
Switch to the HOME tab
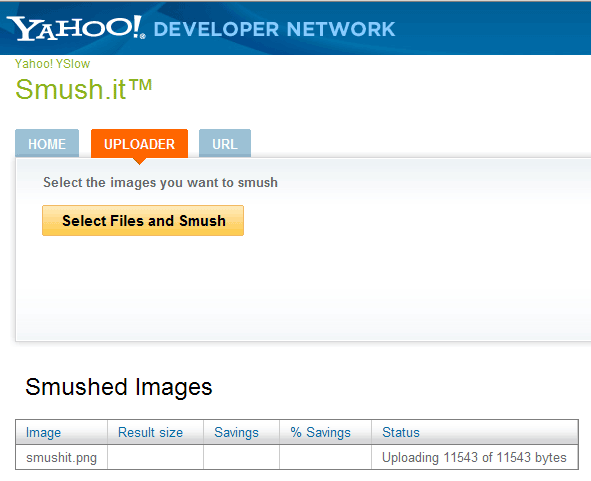[x=47, y=143]
